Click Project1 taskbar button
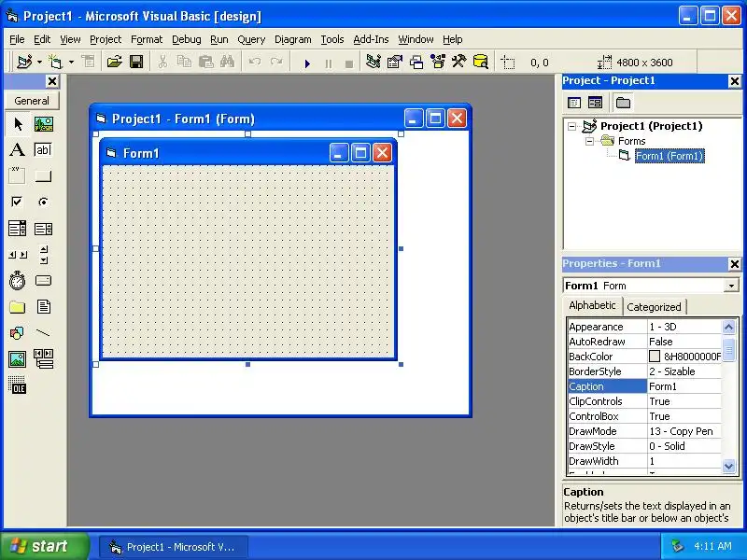Screen dimensions: 747x560 click(174, 547)
